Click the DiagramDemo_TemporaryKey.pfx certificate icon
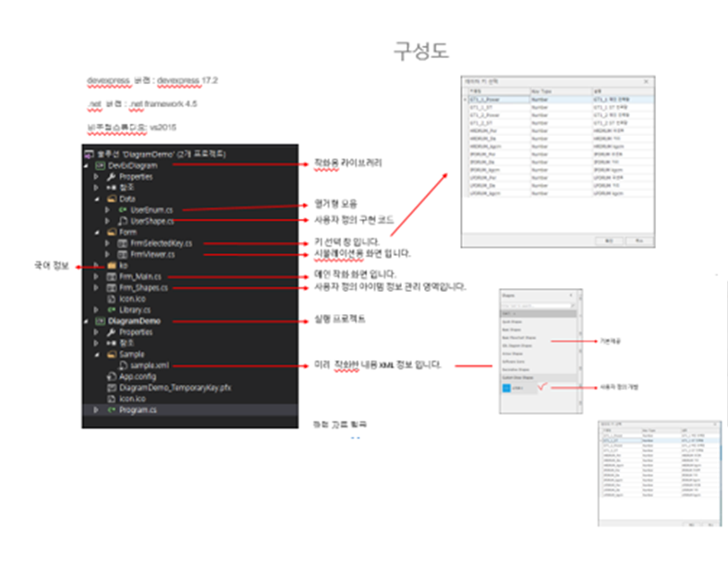This screenshot has width=728, height=580. (x=112, y=388)
